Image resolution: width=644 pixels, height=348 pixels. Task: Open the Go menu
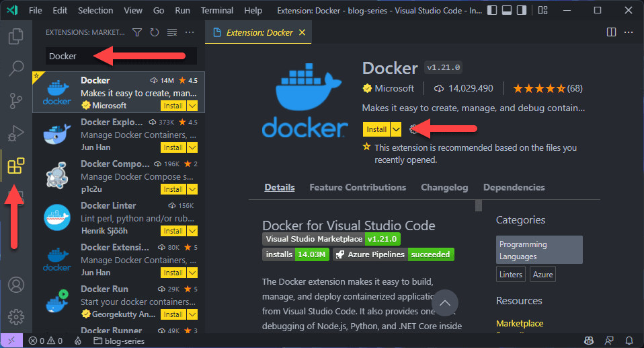click(x=159, y=10)
